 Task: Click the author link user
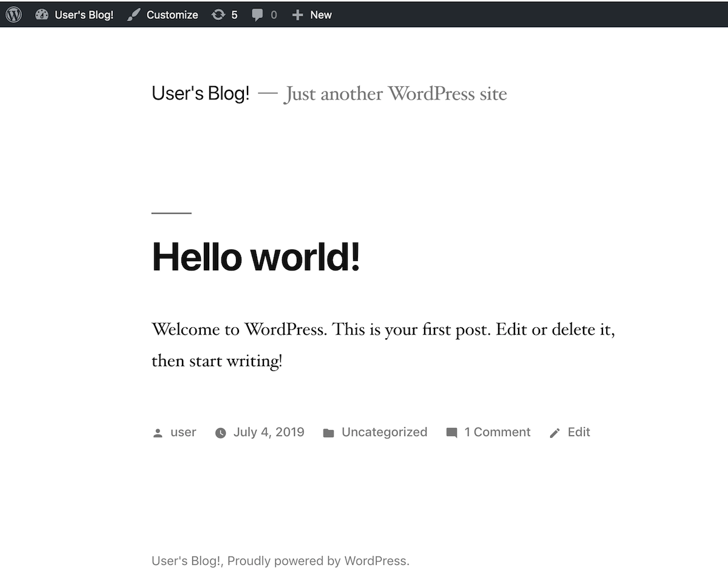point(183,432)
